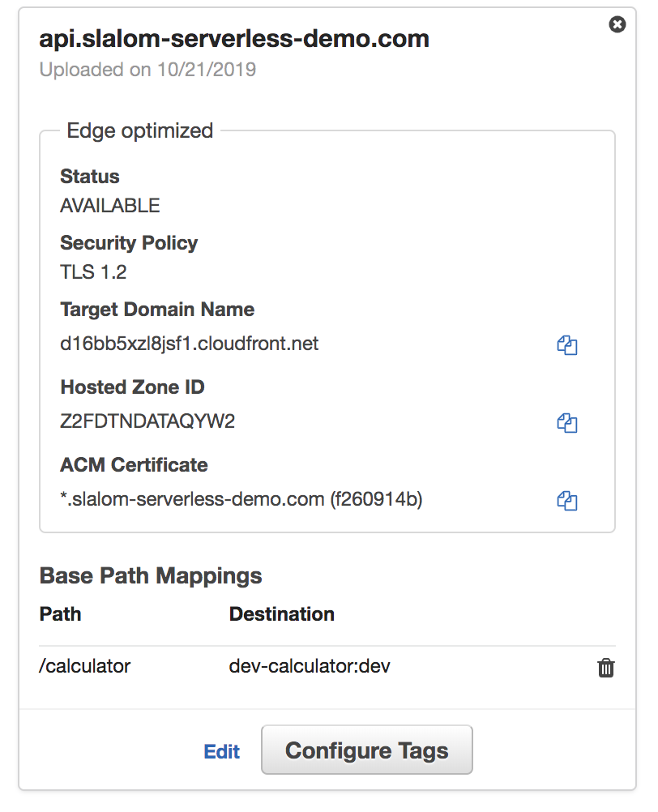The height and width of the screenshot is (812, 658).
Task: Click the Destination column header
Action: [282, 614]
